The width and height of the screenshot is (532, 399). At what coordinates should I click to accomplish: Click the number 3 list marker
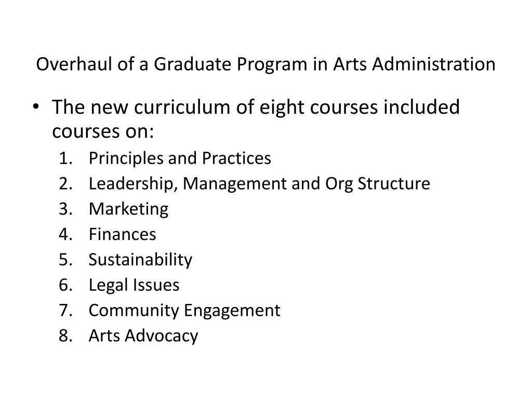pyautogui.click(x=66, y=209)
